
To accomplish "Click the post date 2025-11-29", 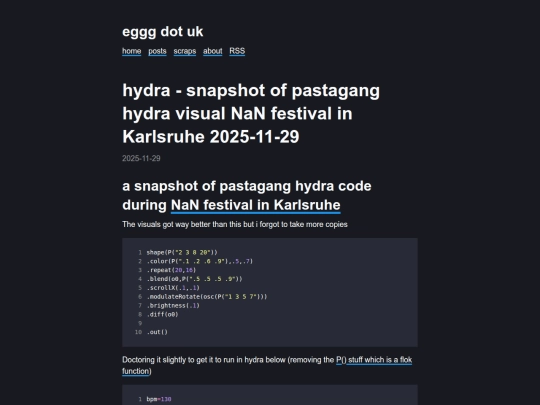I will tap(141, 158).
